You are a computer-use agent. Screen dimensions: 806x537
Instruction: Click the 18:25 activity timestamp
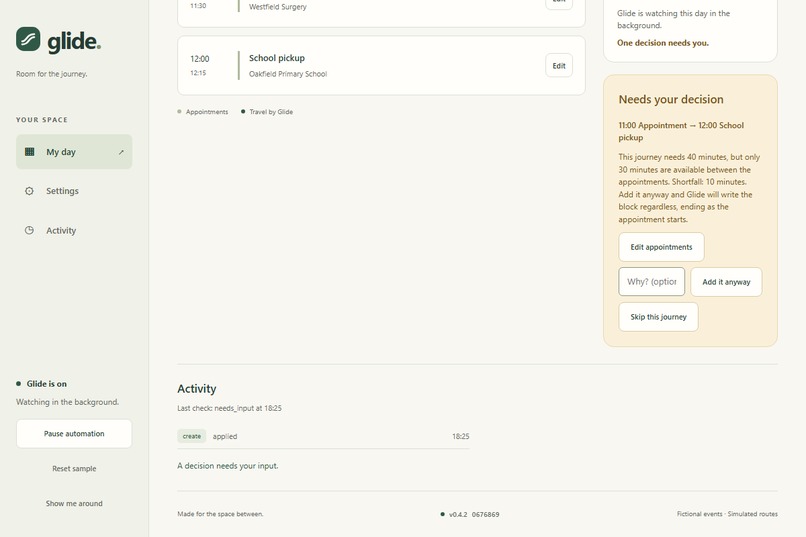(x=461, y=436)
